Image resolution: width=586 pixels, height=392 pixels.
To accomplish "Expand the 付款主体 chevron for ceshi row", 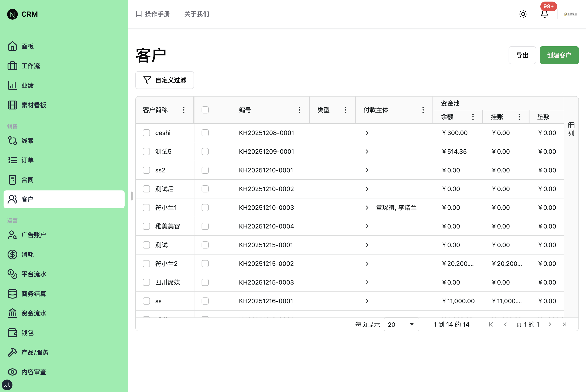I will click(x=367, y=133).
